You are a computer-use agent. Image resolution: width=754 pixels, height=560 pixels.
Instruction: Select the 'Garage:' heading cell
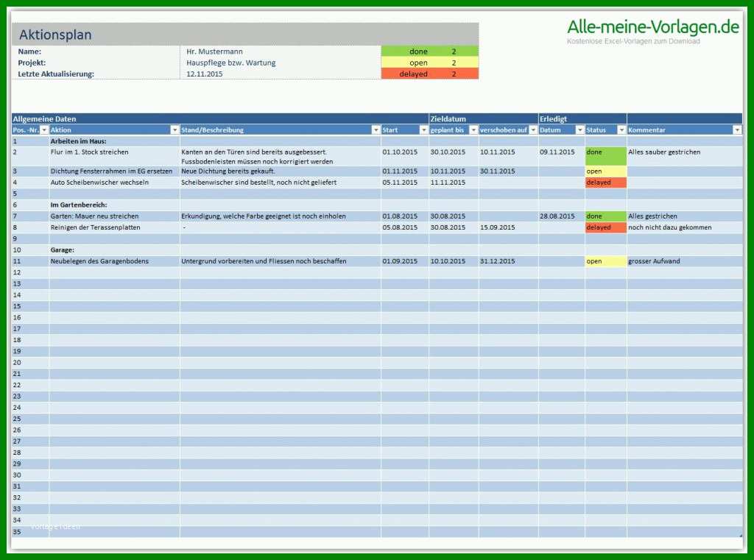[114, 250]
